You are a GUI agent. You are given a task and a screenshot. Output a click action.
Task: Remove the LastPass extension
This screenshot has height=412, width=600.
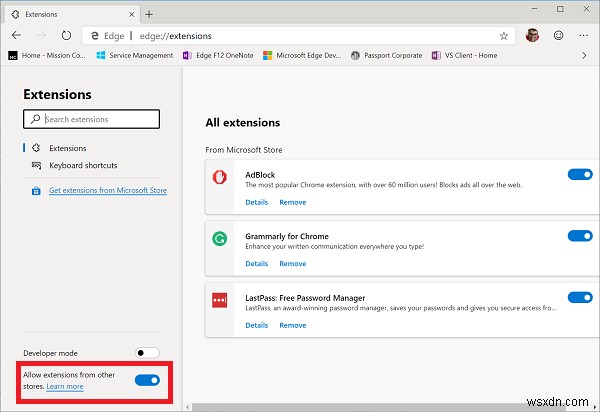[x=293, y=325]
